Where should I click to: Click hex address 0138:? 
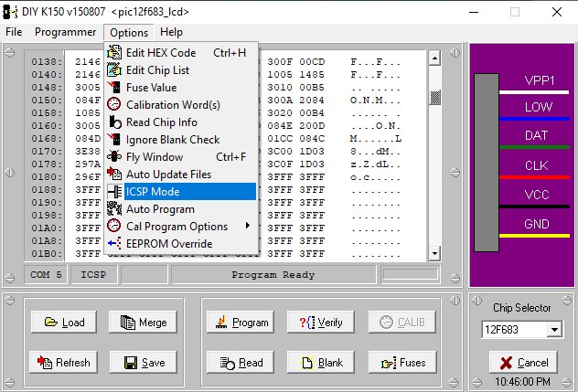click(47, 61)
